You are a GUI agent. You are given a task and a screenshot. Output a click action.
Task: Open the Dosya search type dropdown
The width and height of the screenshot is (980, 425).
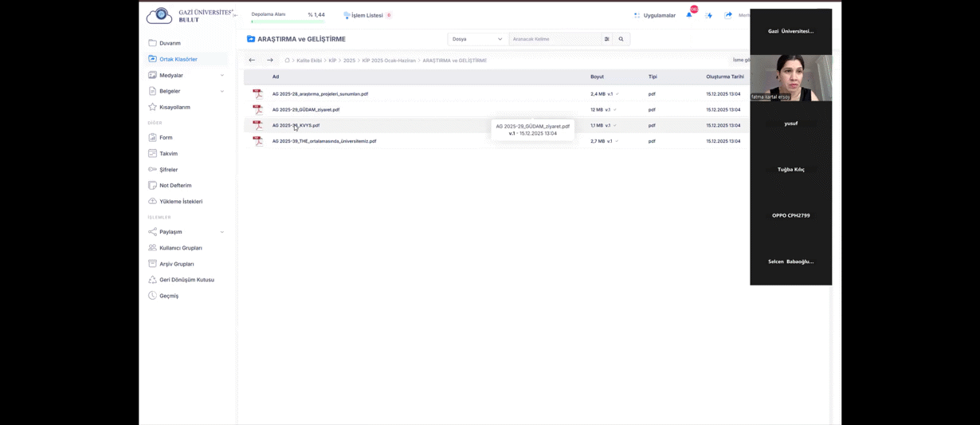tap(478, 39)
